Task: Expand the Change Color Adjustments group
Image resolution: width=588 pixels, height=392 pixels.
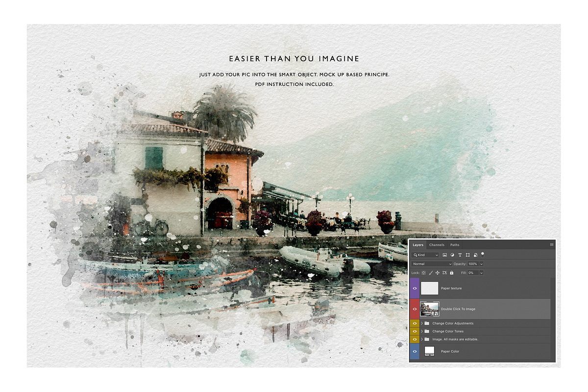Action: click(x=421, y=323)
